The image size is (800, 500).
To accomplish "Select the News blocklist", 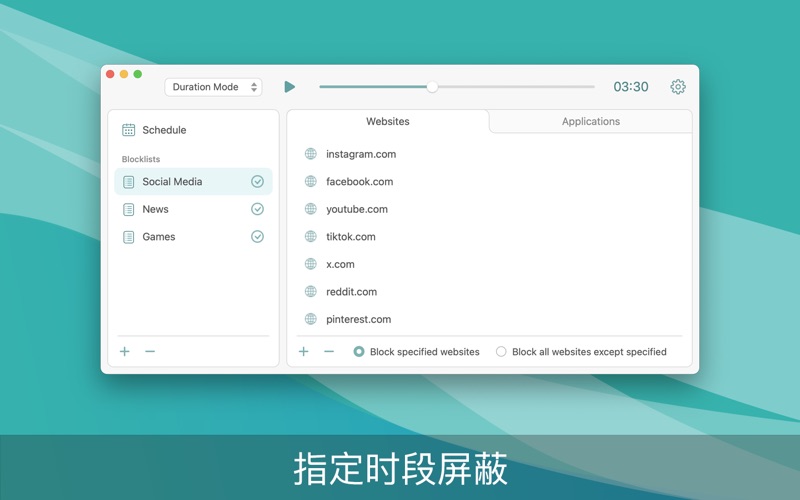I will (193, 209).
